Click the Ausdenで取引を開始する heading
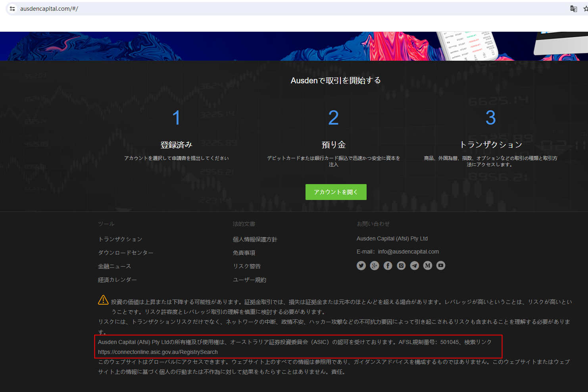The image size is (588, 392). click(336, 81)
